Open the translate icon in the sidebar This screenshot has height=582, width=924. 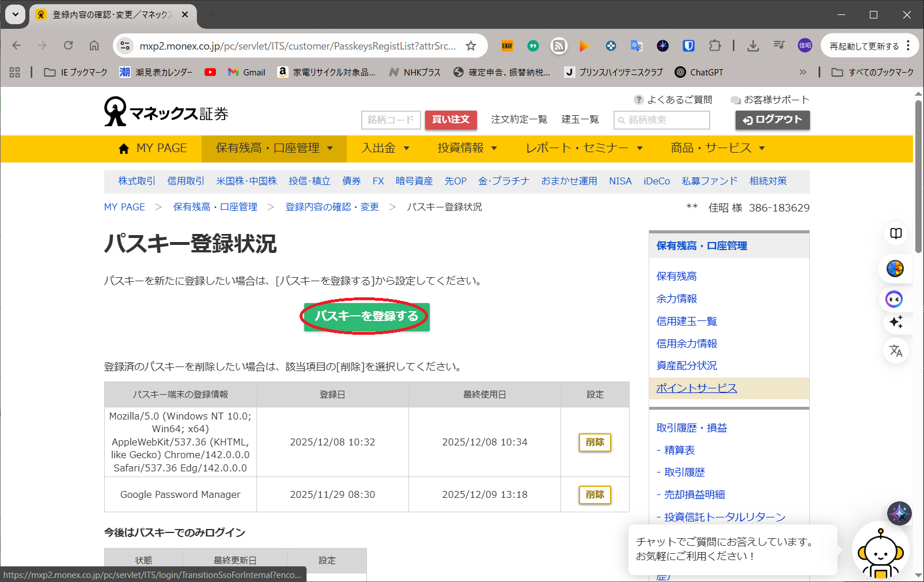[x=896, y=350]
